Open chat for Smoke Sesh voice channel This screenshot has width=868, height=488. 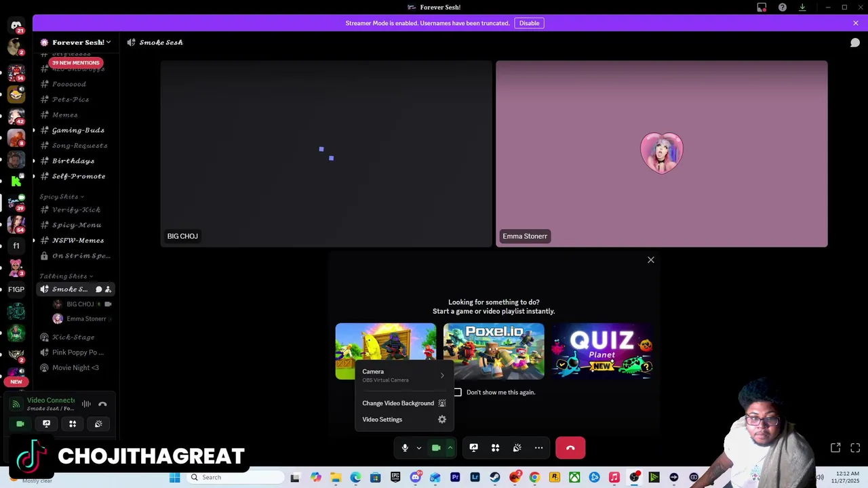click(98, 289)
